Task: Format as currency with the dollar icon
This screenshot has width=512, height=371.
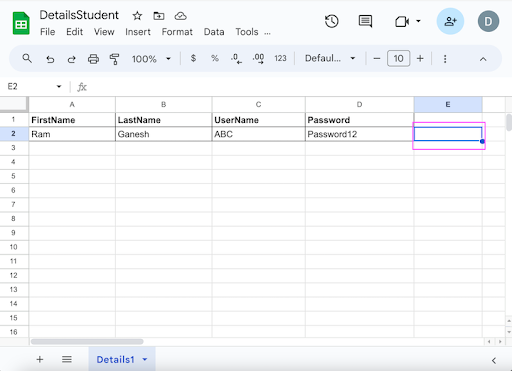Action: click(193, 58)
